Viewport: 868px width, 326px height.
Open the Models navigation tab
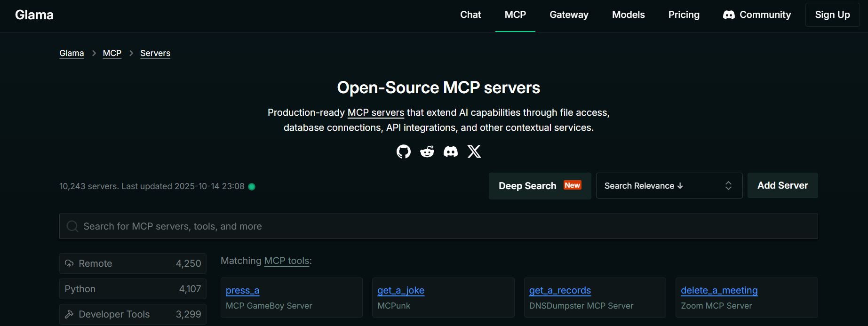coord(628,15)
